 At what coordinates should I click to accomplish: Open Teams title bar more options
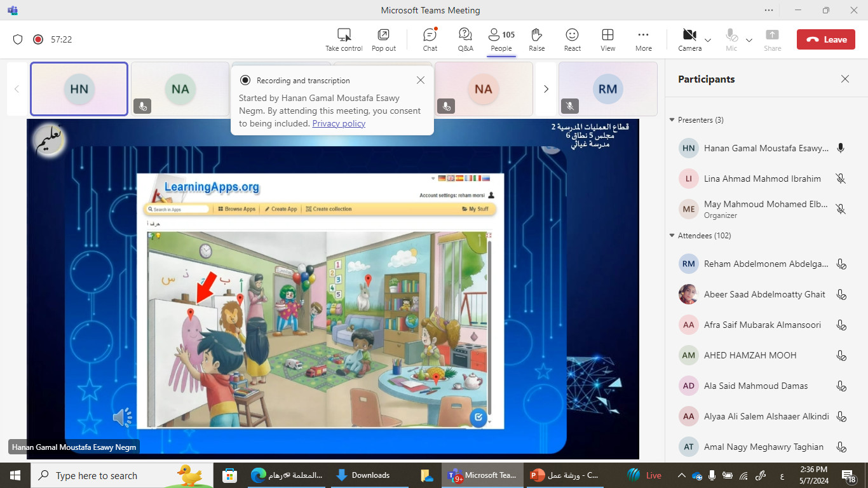coord(770,10)
